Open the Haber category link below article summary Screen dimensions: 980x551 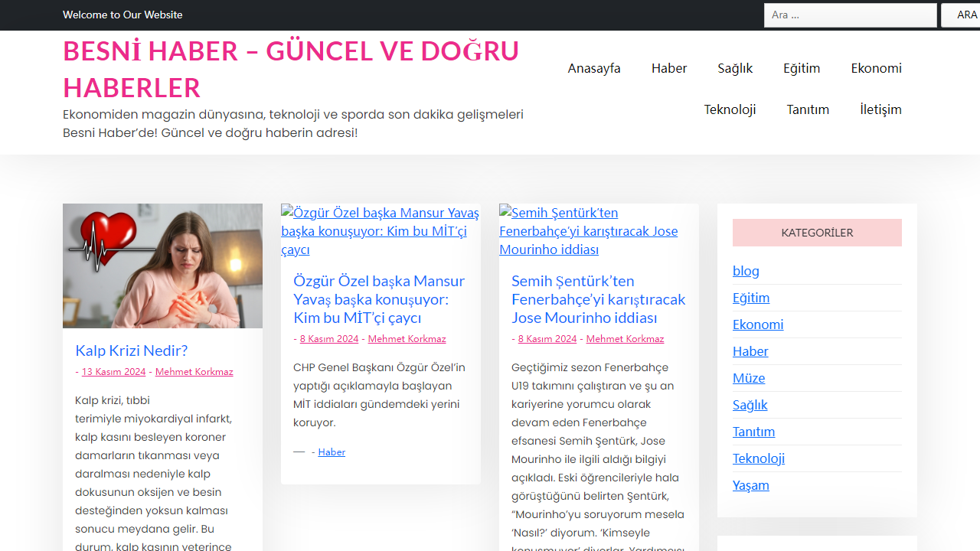pos(332,452)
